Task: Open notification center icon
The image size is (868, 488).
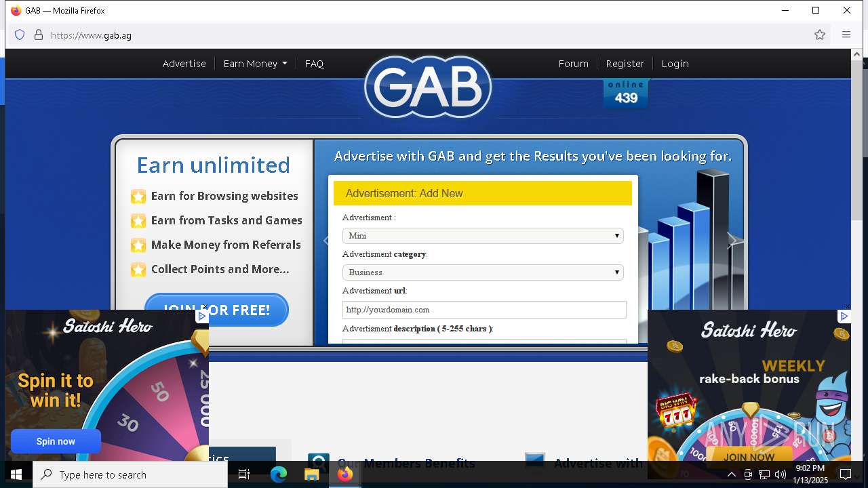Action: click(x=846, y=474)
